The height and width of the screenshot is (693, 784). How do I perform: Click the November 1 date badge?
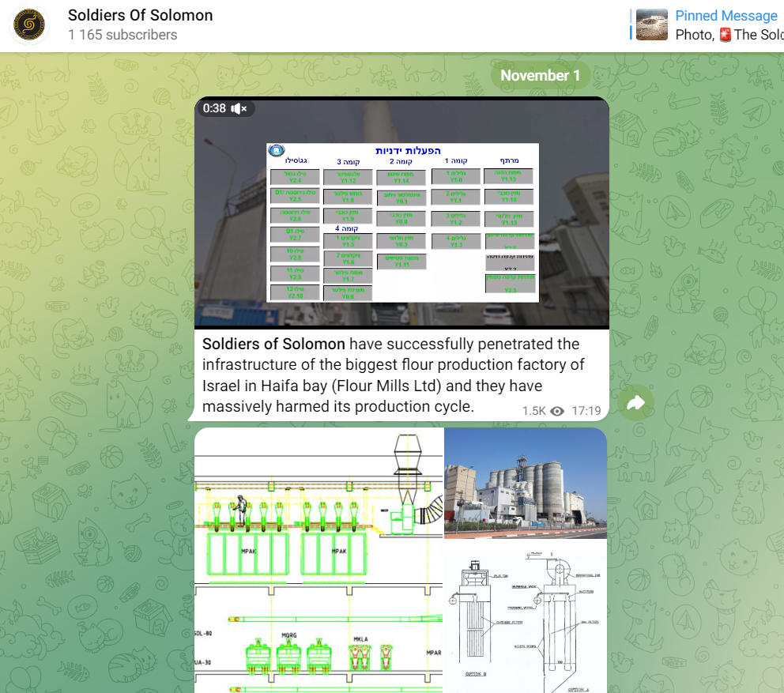[x=541, y=76]
